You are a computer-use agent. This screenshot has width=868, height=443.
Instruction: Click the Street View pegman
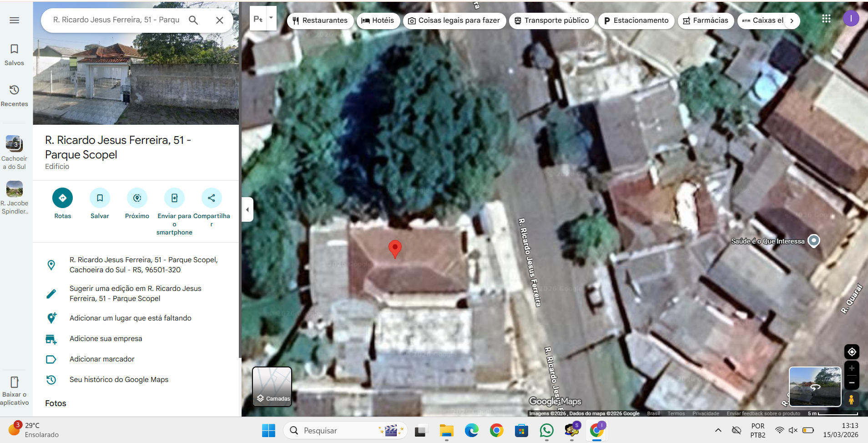click(x=851, y=399)
